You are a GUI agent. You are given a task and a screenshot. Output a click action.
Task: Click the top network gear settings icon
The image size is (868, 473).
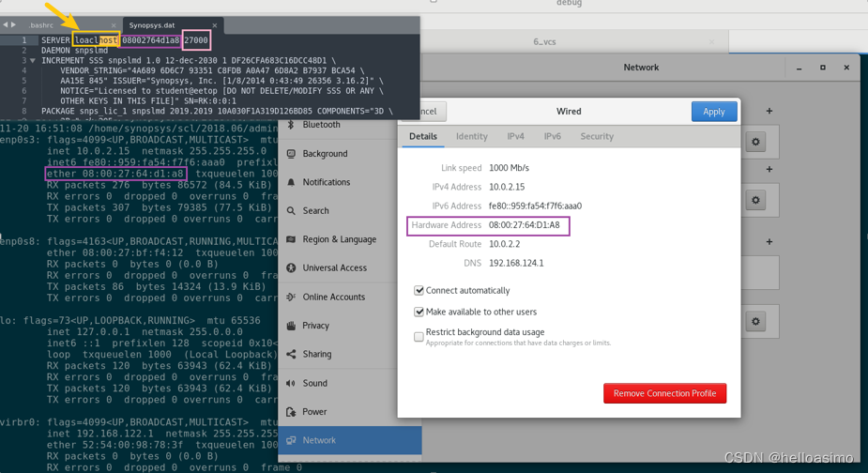[x=755, y=142]
